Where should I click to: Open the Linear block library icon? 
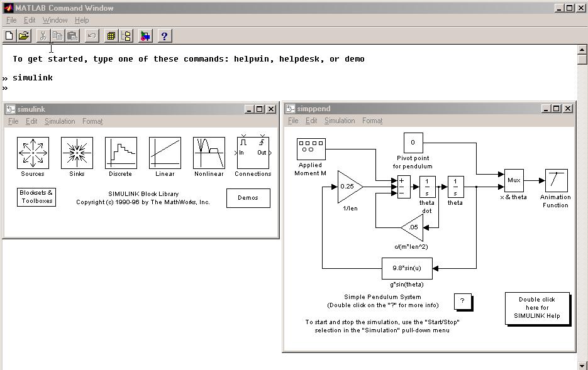click(x=165, y=153)
